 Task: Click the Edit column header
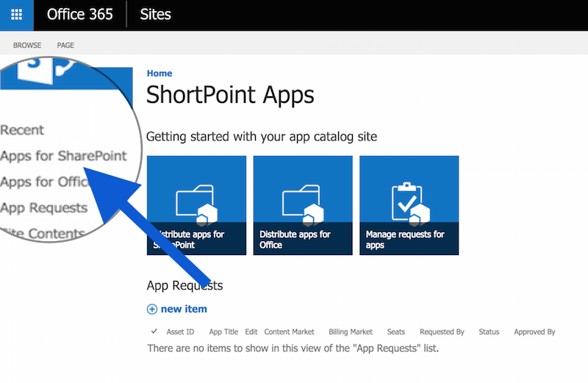tap(251, 332)
